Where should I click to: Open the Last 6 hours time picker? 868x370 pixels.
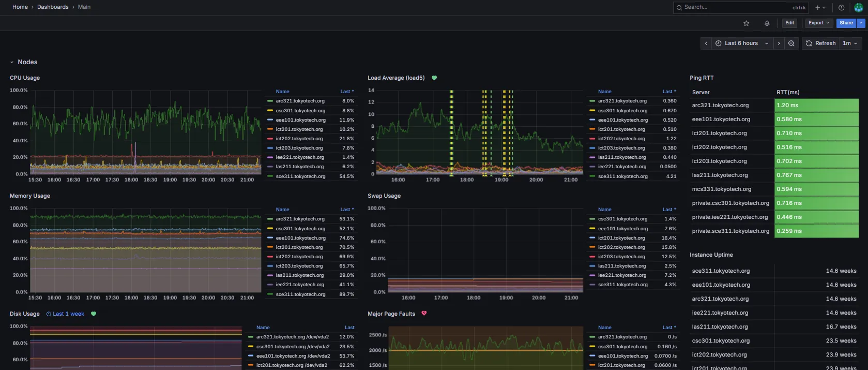click(741, 43)
